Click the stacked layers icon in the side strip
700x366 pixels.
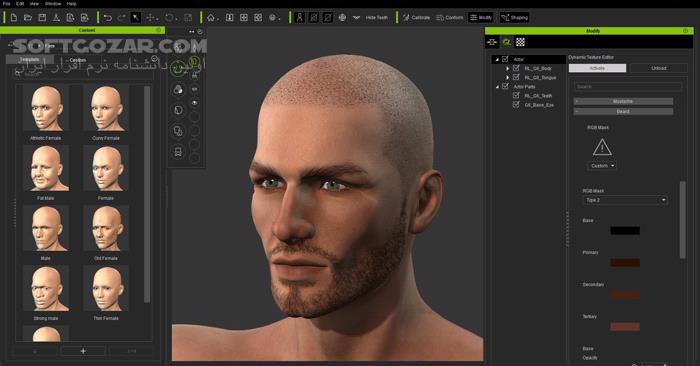178,131
